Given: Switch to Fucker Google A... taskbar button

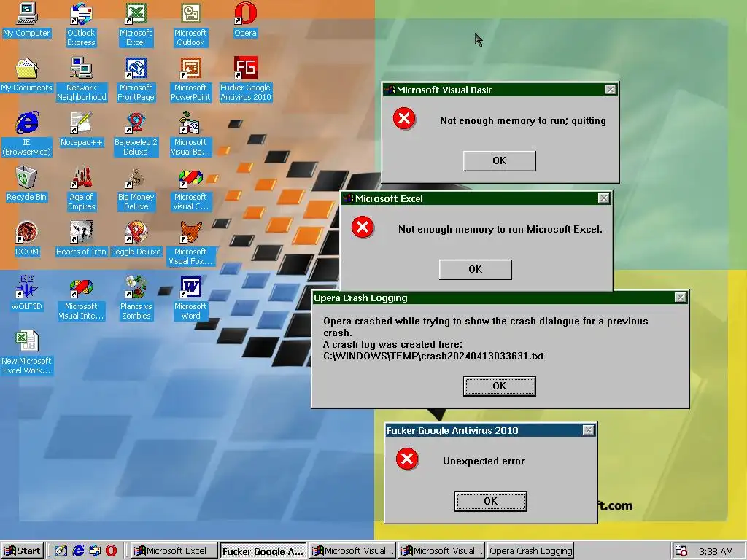Looking at the screenshot, I should (x=263, y=551).
